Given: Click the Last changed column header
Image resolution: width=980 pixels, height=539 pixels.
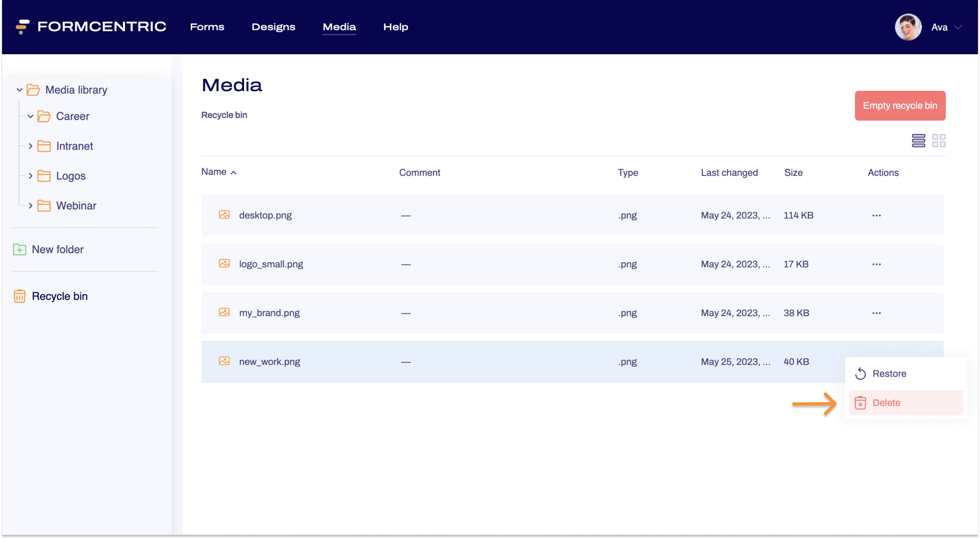Looking at the screenshot, I should coord(729,173).
